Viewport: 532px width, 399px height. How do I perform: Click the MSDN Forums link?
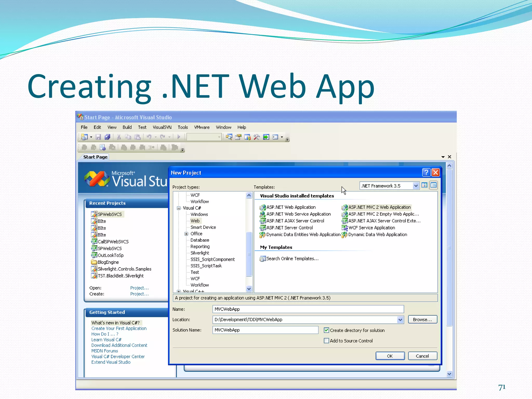coord(105,351)
